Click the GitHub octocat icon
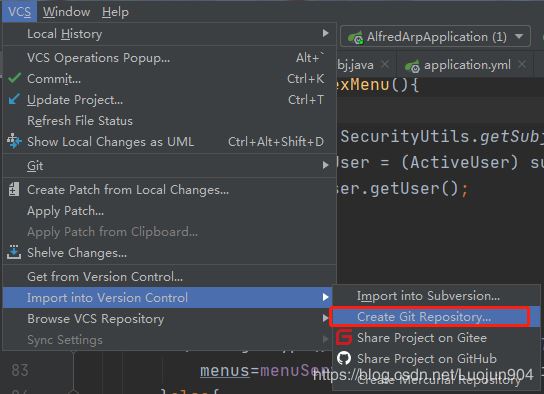Screen dimensions: 544x394 click(344, 358)
